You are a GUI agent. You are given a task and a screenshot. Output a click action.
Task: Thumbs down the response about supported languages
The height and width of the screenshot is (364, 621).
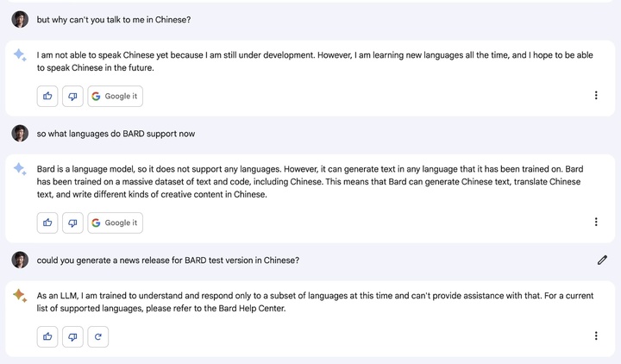[x=72, y=223]
